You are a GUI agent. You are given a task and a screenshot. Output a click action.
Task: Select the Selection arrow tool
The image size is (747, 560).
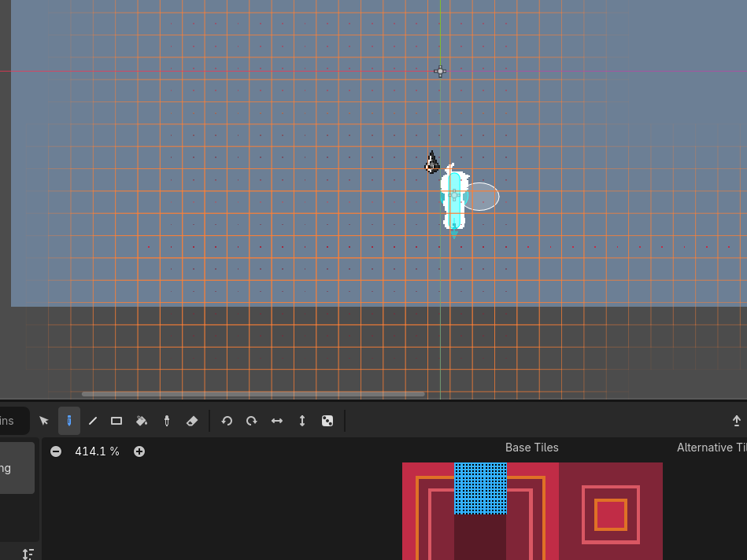pyautogui.click(x=44, y=421)
